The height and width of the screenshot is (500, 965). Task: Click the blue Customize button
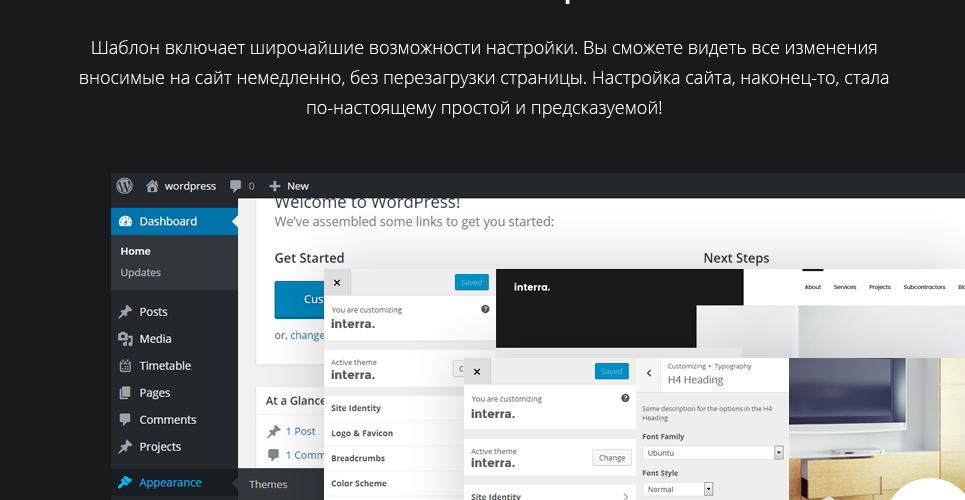[300, 300]
